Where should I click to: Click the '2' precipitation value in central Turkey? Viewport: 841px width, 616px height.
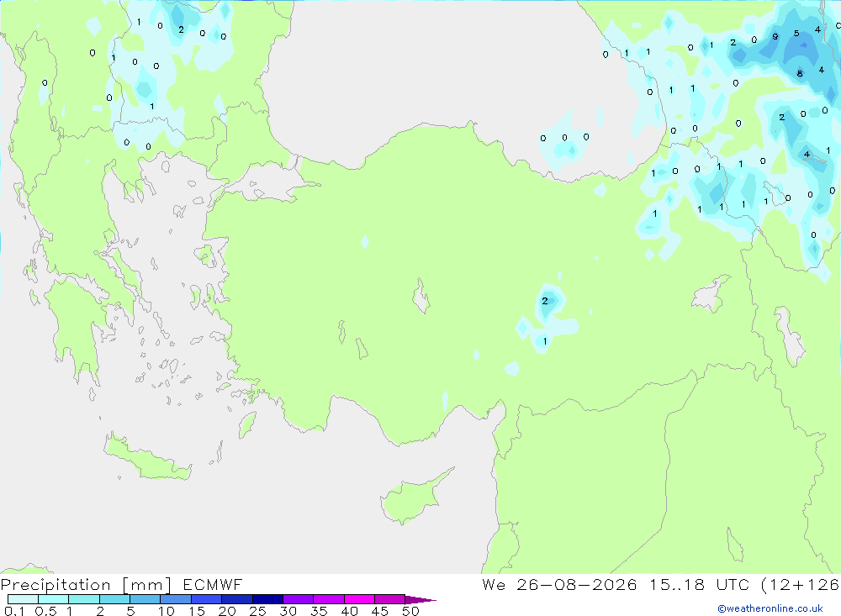(545, 301)
